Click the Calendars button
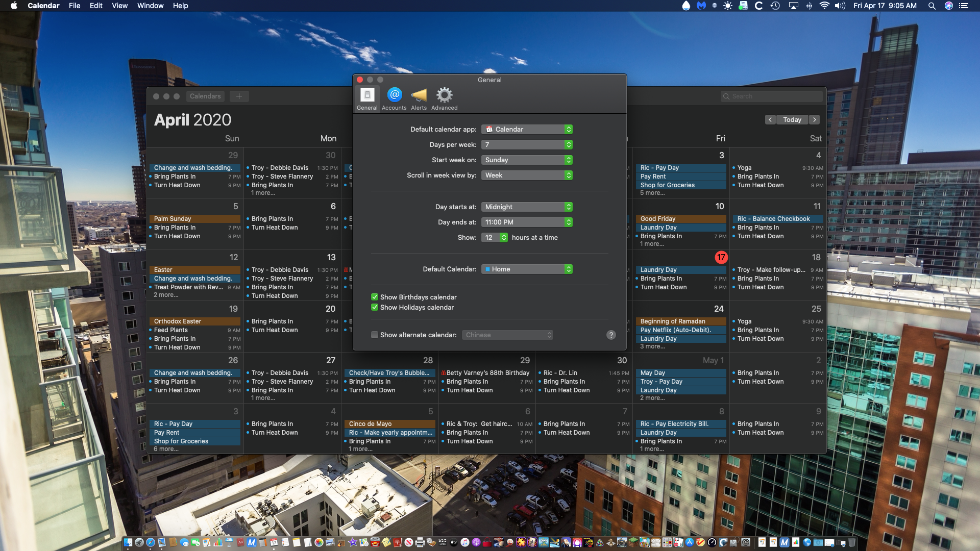 (205, 96)
